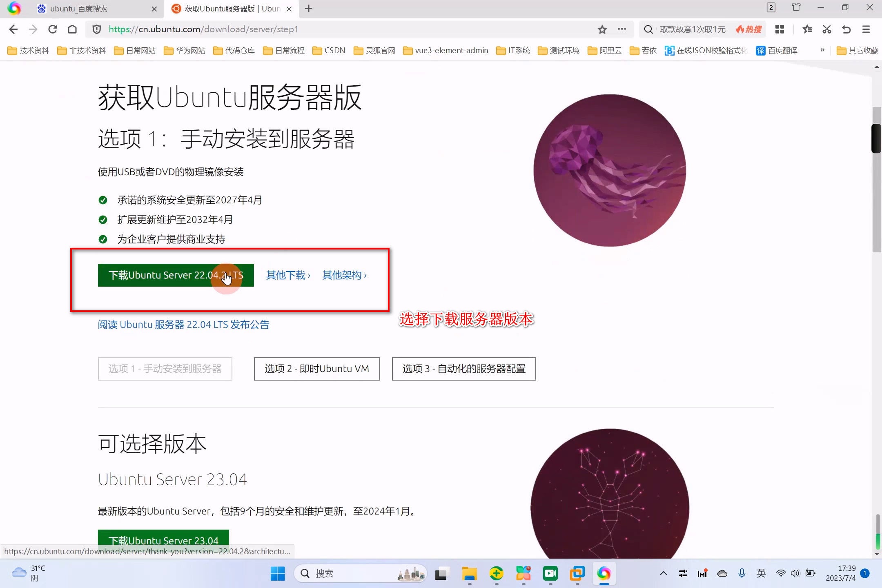The image size is (882, 588).
Task: Select the scissors screenshot tool
Action: (x=827, y=29)
